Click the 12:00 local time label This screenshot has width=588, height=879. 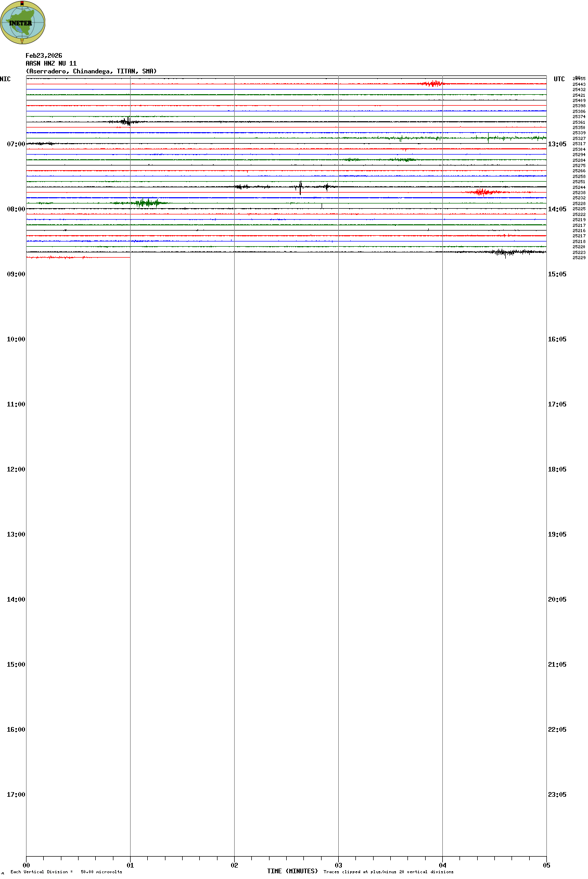16,469
